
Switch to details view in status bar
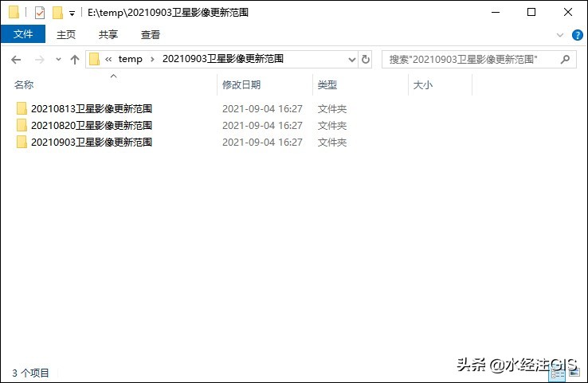[x=558, y=373]
